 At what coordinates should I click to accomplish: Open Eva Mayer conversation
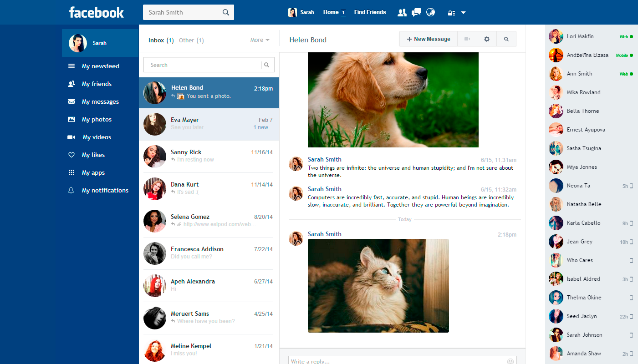click(x=209, y=124)
